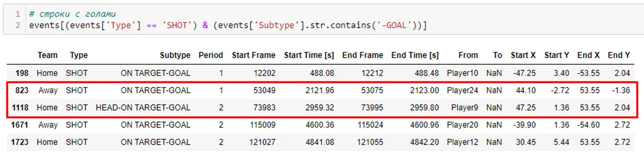The height and width of the screenshot is (162, 644).
Task: Click the Start X column header
Action: (523, 55)
